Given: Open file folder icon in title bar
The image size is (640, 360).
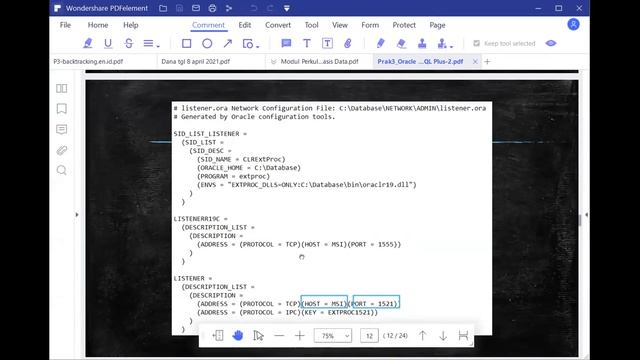Looking at the screenshot, I should (x=163, y=8).
